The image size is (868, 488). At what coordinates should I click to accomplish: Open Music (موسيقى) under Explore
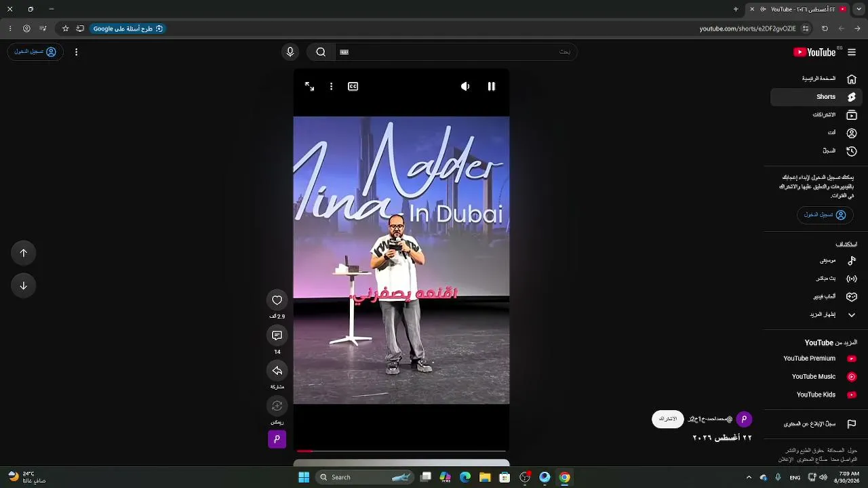click(816, 260)
